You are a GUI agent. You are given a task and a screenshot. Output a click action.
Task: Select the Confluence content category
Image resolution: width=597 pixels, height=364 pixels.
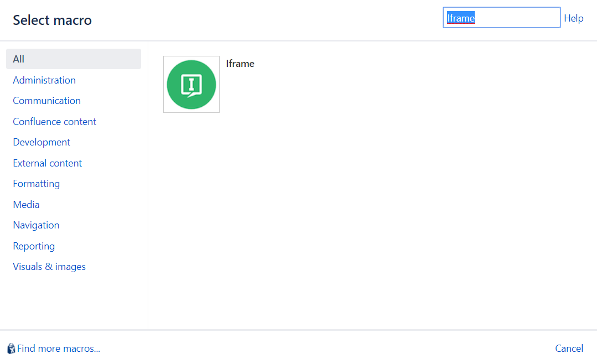tap(55, 122)
